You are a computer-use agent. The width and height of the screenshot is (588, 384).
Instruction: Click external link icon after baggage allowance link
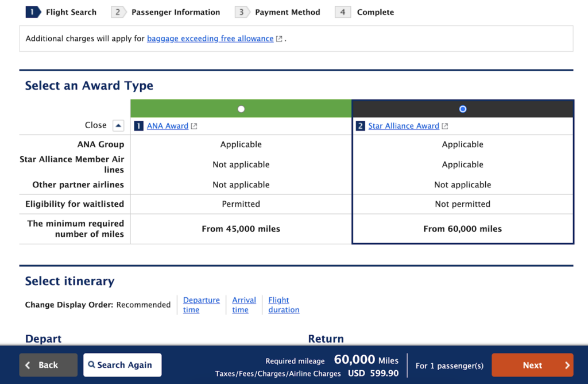279,39
